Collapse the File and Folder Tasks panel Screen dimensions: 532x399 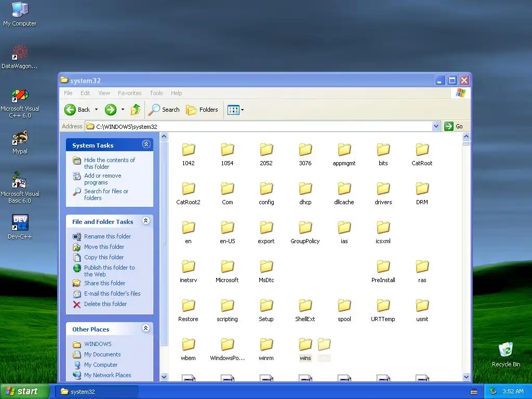(146, 220)
